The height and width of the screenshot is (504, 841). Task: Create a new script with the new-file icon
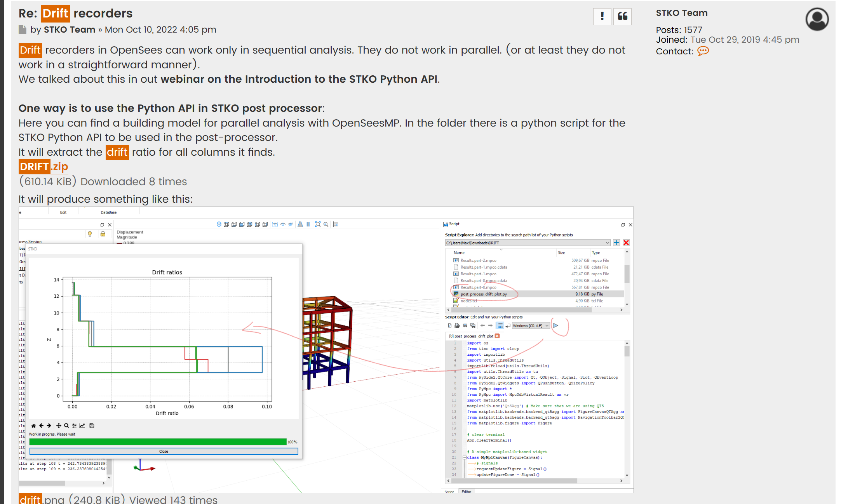point(449,326)
